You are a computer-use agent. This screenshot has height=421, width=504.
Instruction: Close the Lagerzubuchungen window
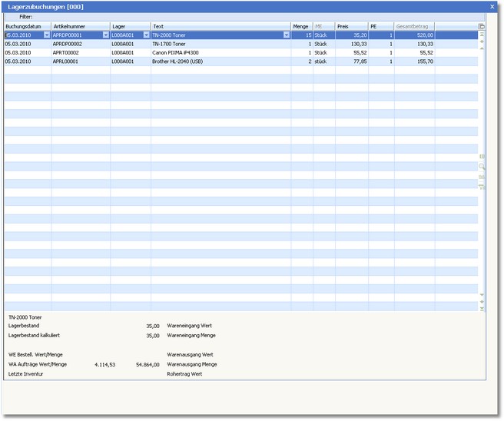[492, 6]
